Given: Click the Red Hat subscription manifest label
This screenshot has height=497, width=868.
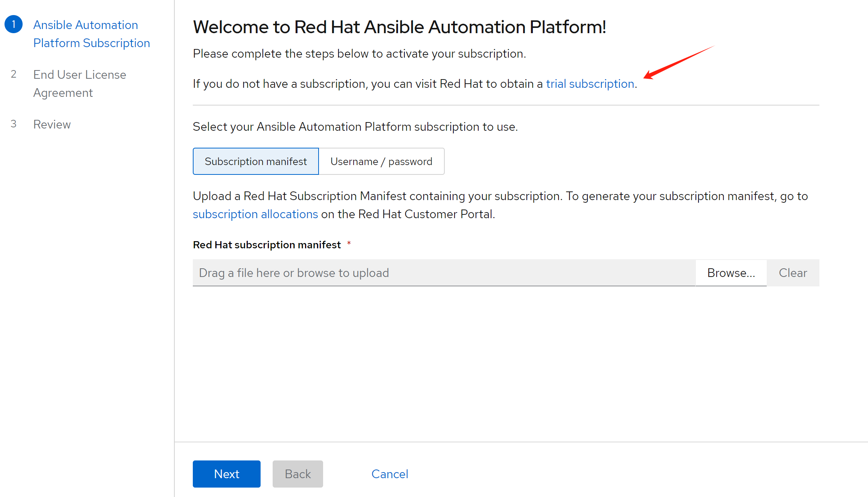Looking at the screenshot, I should [267, 245].
